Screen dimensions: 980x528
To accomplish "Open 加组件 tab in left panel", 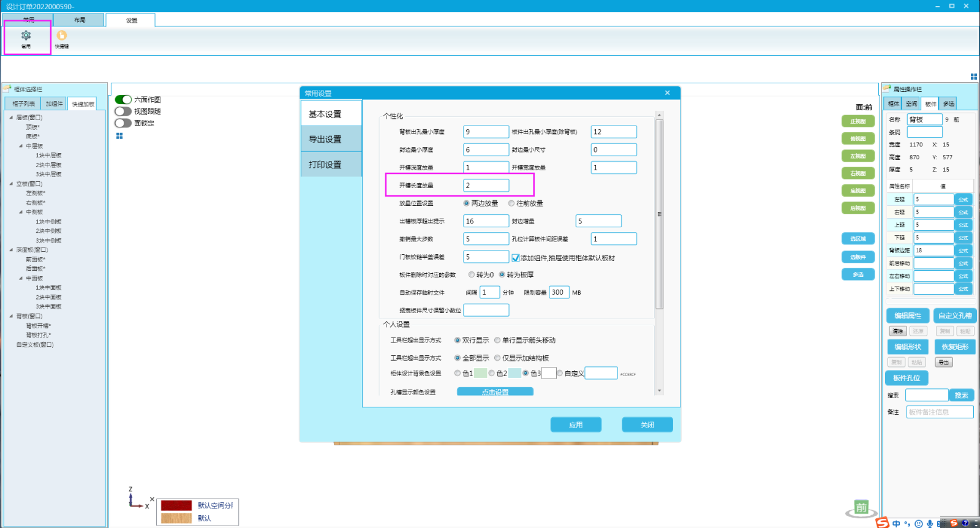I will point(55,104).
